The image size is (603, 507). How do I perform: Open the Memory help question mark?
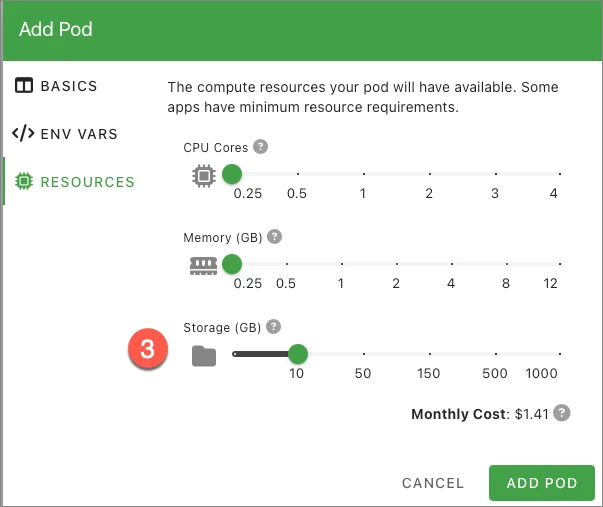coord(275,237)
